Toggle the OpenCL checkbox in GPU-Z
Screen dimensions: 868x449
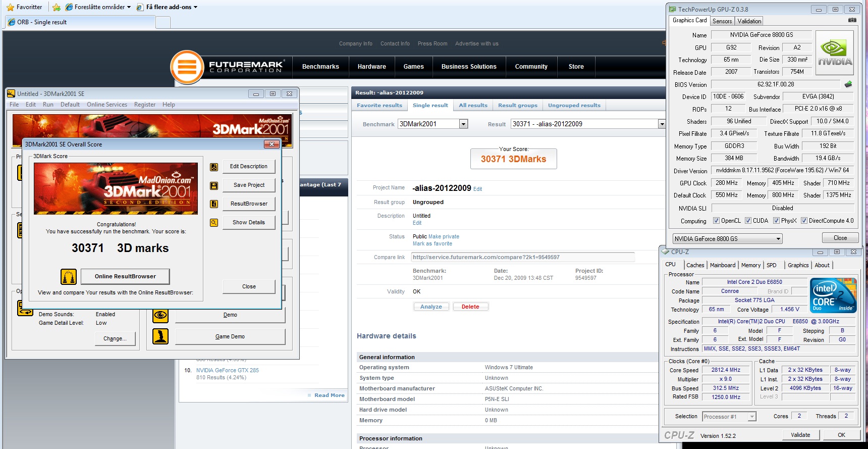coord(716,221)
